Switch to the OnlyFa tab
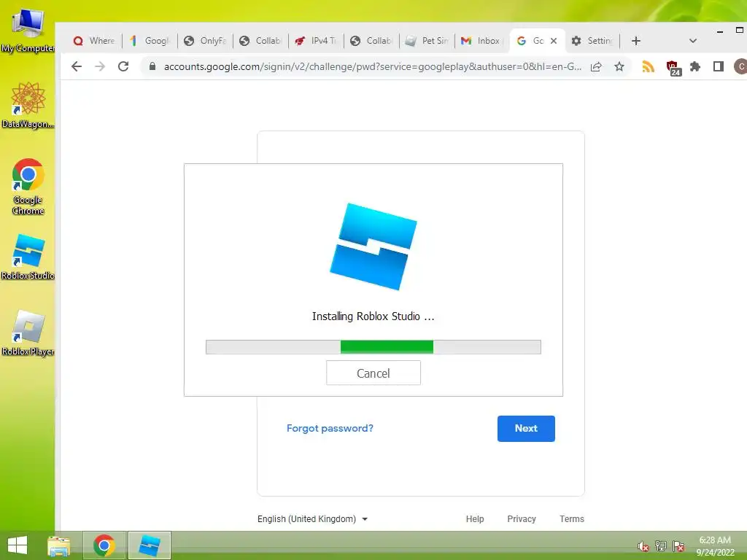Image resolution: width=747 pixels, height=560 pixels. (x=205, y=41)
